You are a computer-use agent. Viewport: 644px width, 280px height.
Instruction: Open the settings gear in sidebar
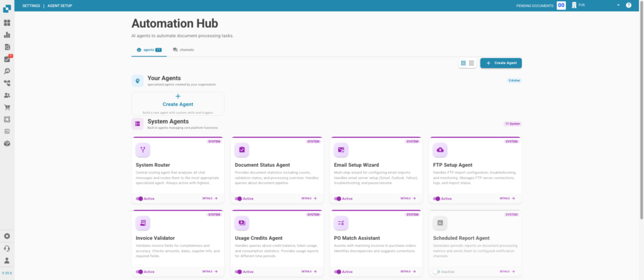(x=7, y=236)
